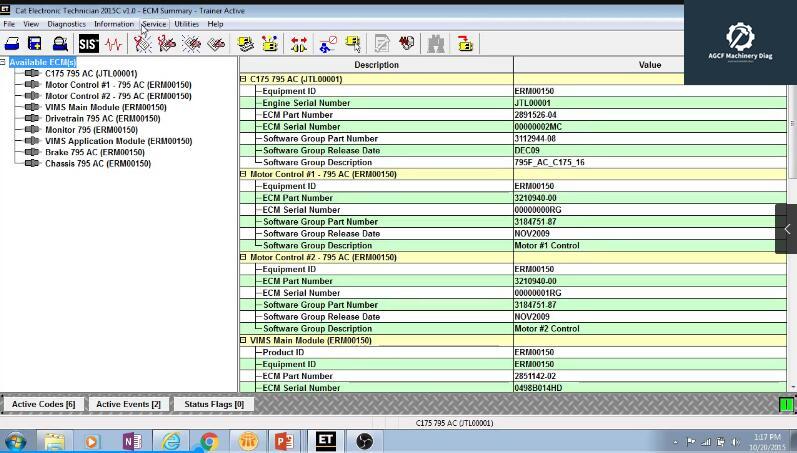Open Google Chrome from the taskbar

pos(209,441)
